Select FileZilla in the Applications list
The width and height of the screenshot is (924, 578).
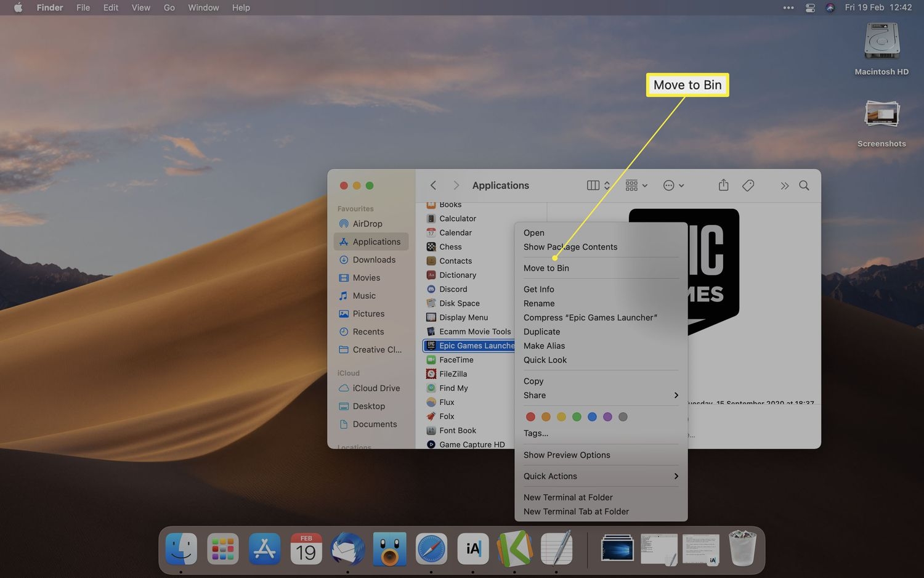[x=453, y=374]
